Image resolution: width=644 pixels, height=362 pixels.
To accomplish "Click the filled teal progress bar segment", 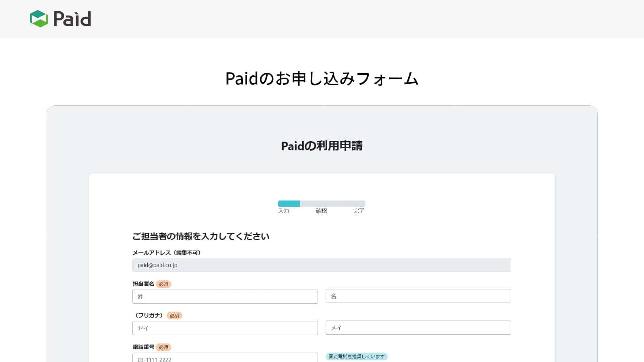I will point(289,204).
